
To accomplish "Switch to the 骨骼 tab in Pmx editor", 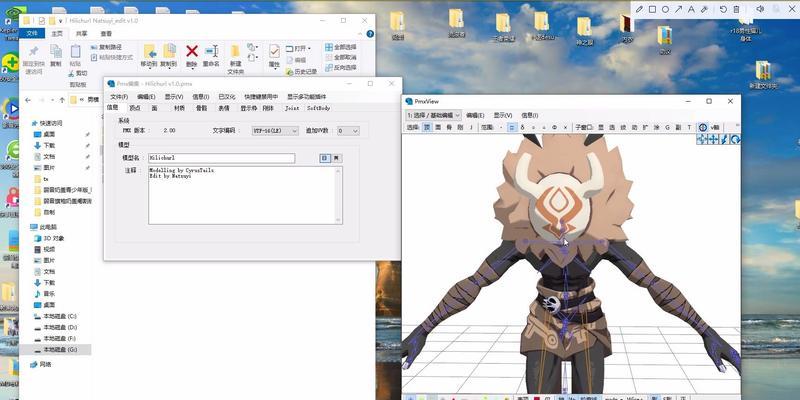I will point(202,108).
